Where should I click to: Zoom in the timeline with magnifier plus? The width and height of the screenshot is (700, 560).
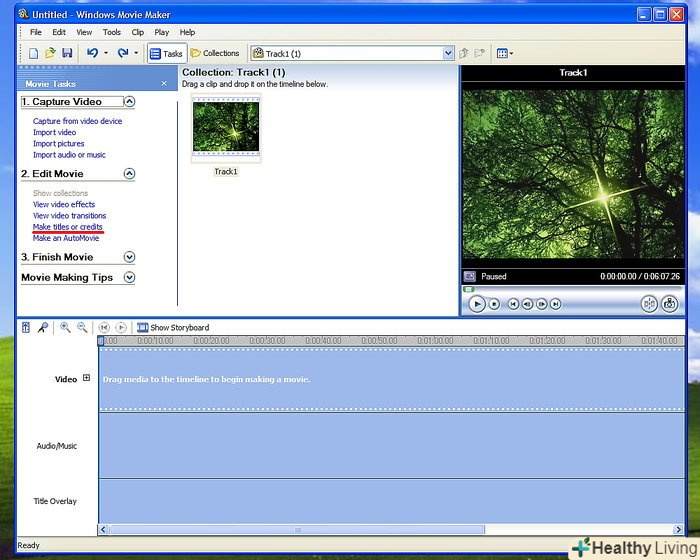pos(65,327)
